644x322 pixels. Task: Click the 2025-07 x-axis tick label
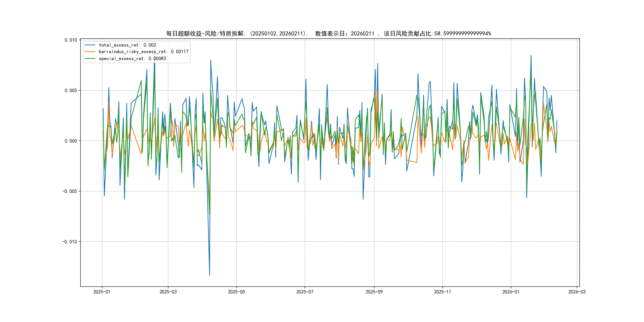click(305, 292)
